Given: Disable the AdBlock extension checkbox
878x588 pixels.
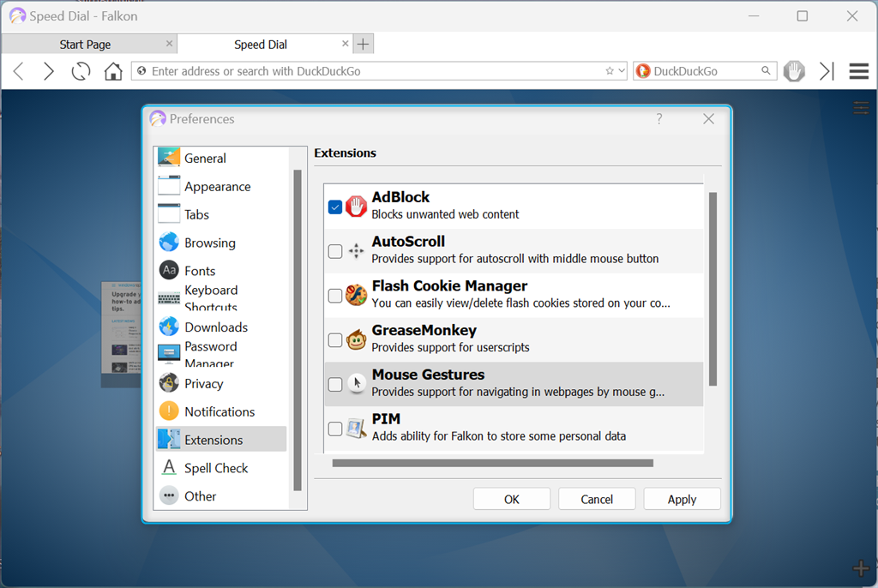Looking at the screenshot, I should click(335, 207).
